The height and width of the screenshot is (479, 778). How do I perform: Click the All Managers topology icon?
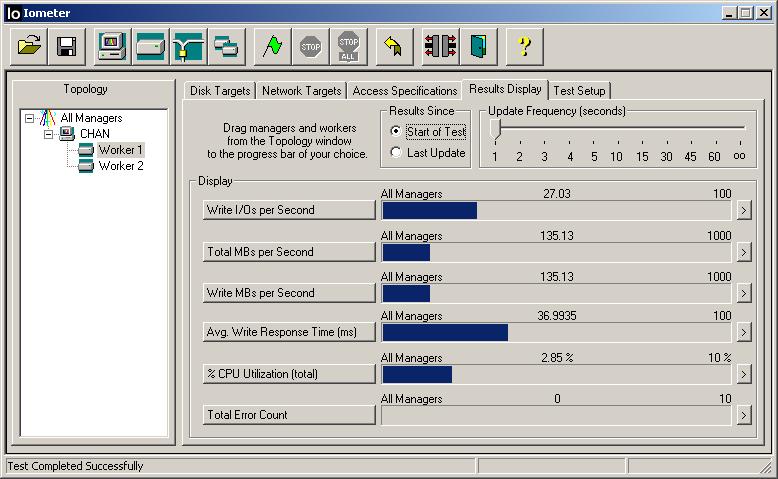48,118
